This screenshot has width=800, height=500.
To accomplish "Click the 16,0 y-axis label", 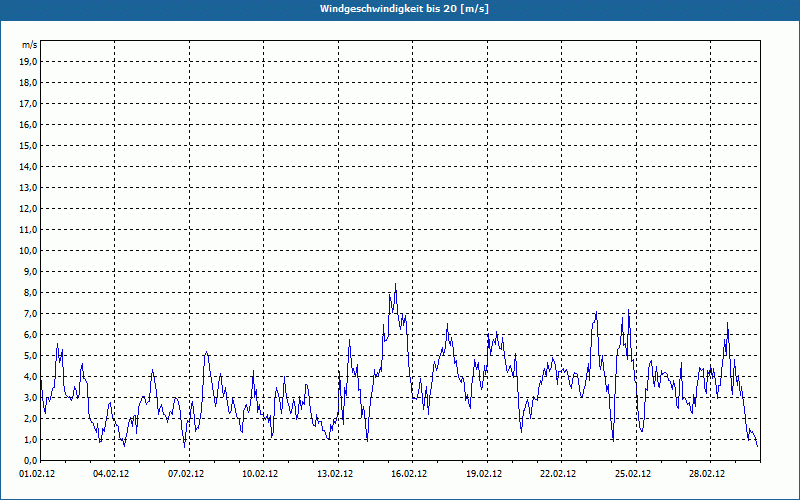I will coord(28,124).
